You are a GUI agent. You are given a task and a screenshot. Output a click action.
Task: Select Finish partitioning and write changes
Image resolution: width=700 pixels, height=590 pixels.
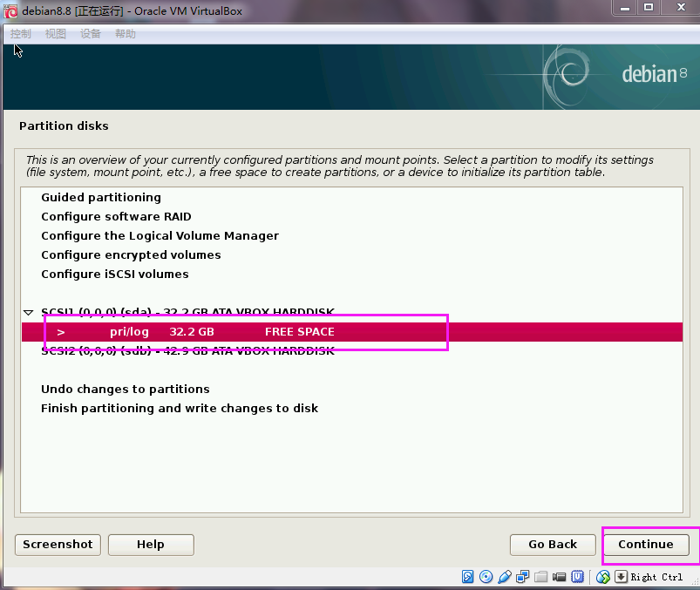pyautogui.click(x=180, y=409)
